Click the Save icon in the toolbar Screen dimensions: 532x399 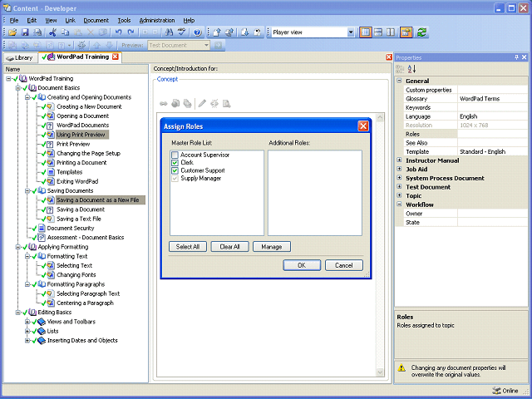pyautogui.click(x=25, y=32)
